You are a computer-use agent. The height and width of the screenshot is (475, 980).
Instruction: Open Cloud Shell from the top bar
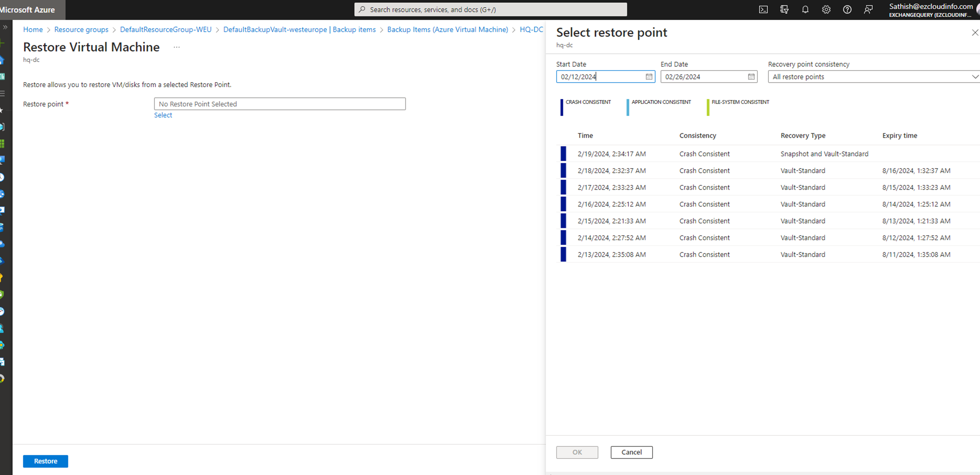tap(763, 9)
